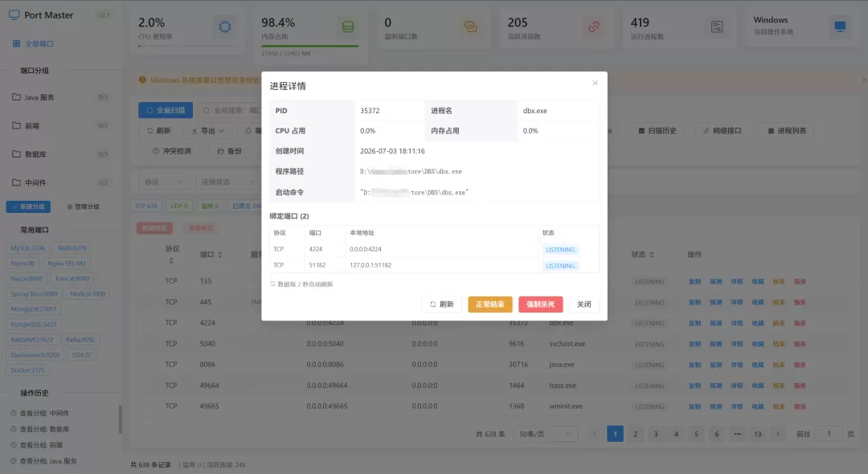
Task: Click the UDP 0 filter tag
Action: (178, 206)
